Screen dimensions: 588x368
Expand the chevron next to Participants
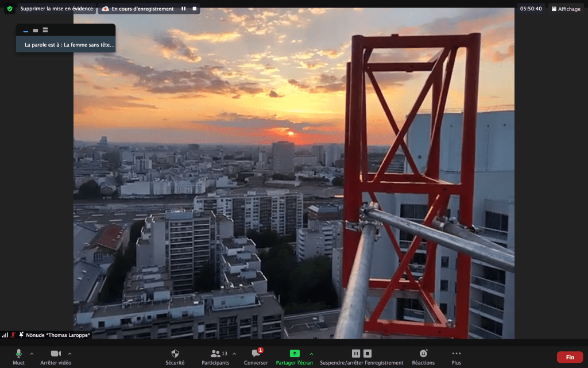tap(234, 354)
